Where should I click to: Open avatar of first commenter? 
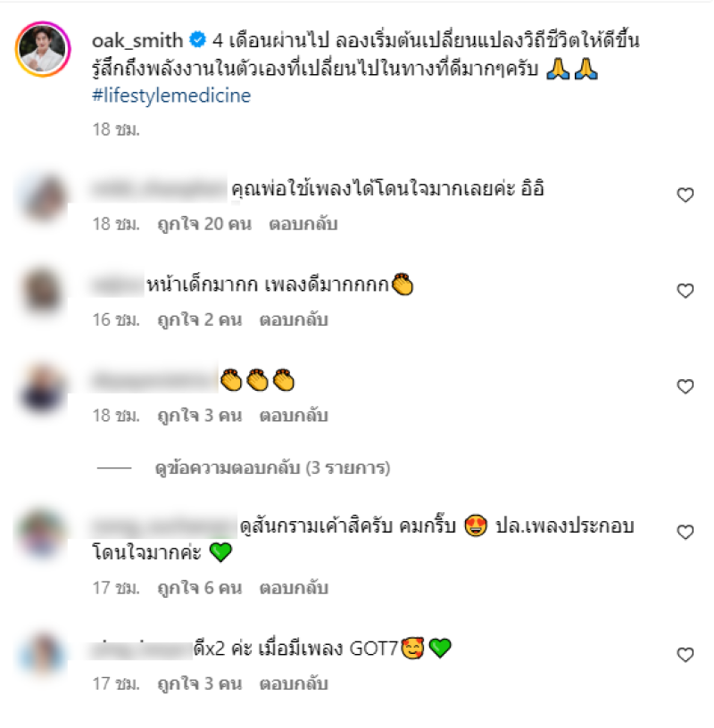[43, 197]
